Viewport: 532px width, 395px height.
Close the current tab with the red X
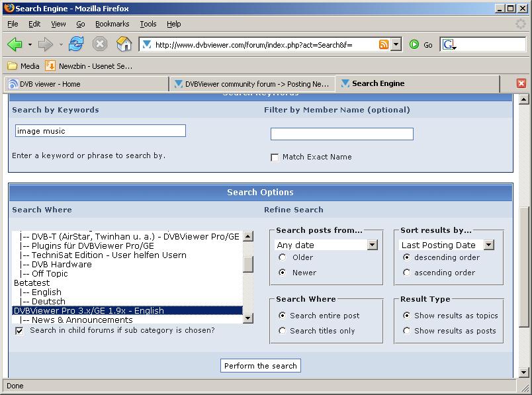pyautogui.click(x=521, y=83)
